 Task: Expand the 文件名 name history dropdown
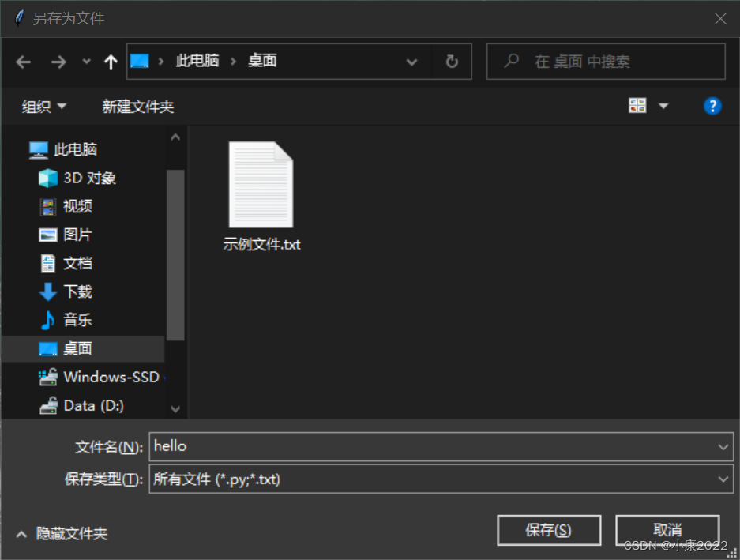(723, 446)
